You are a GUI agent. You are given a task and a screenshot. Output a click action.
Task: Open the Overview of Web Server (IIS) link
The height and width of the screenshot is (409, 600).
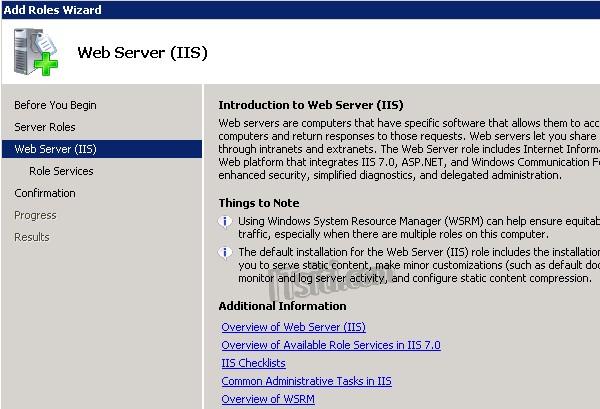coord(293,327)
